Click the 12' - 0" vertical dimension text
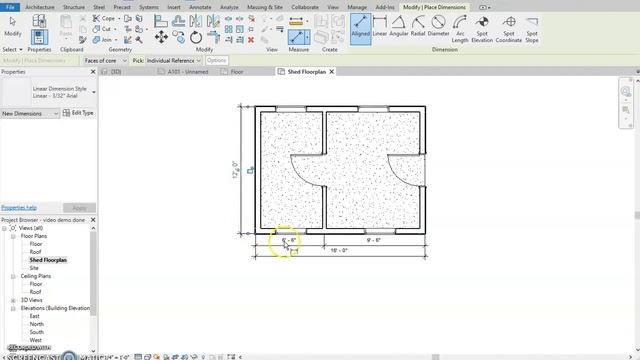 coord(235,169)
